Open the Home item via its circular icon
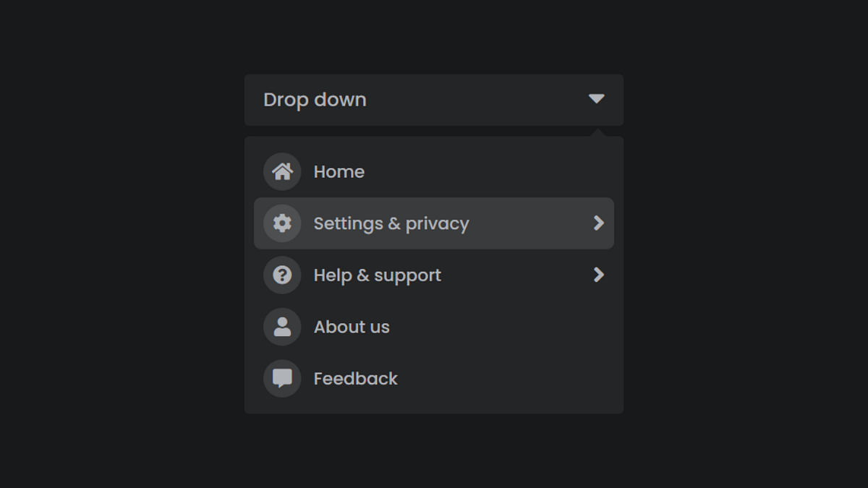This screenshot has width=868, height=488. pyautogui.click(x=281, y=171)
